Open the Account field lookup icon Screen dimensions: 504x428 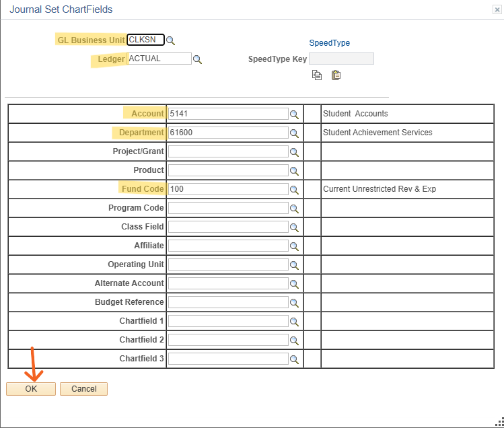click(294, 114)
